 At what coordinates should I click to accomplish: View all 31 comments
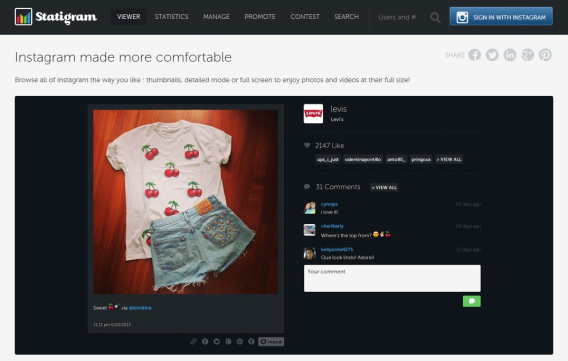384,187
